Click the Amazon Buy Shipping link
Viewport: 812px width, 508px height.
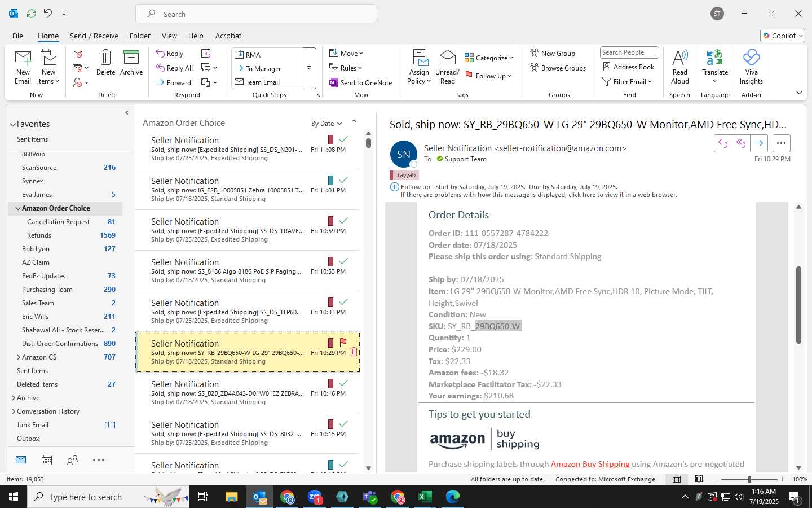[x=590, y=464]
